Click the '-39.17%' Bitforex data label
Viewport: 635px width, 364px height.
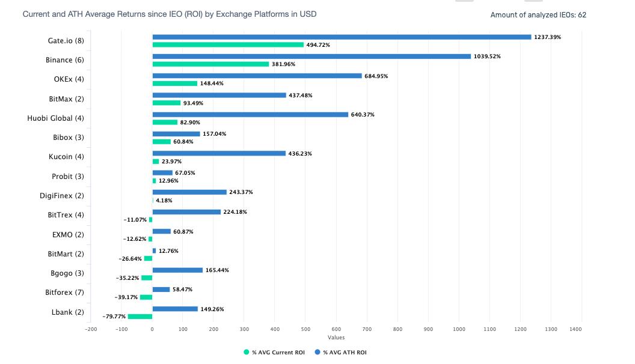[126, 297]
